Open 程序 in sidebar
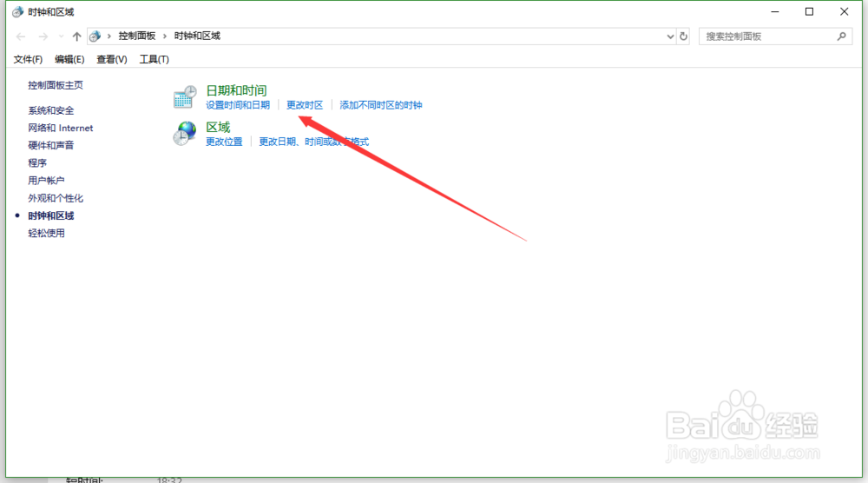This screenshot has width=868, height=483. coord(37,162)
